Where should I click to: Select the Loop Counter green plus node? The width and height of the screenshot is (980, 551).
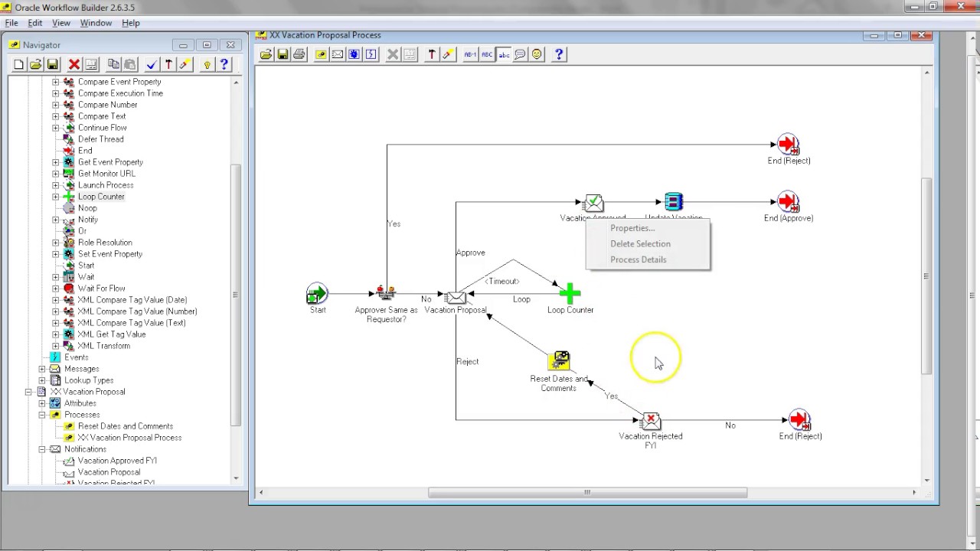[x=570, y=293]
